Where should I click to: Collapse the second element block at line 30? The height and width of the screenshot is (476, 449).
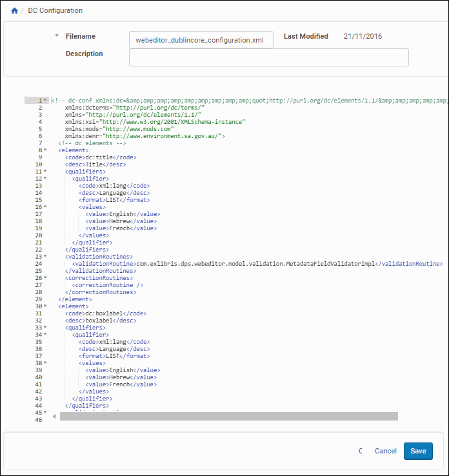click(45, 306)
